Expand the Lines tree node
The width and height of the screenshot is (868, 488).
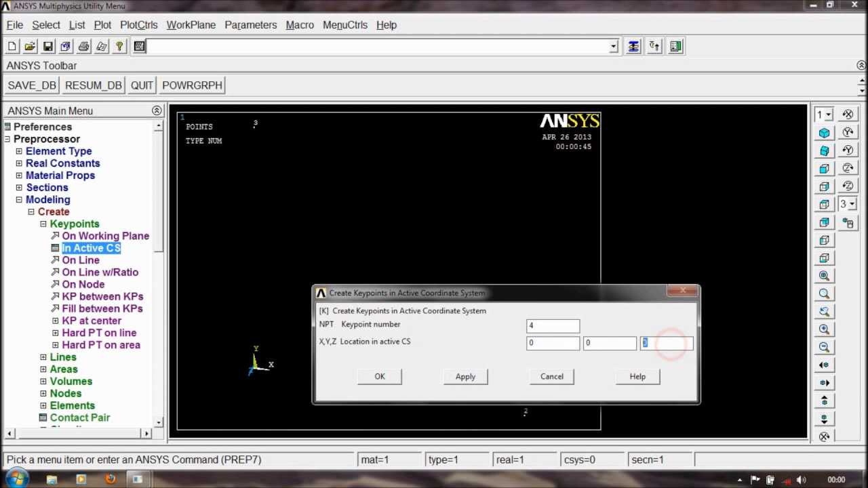click(x=43, y=357)
